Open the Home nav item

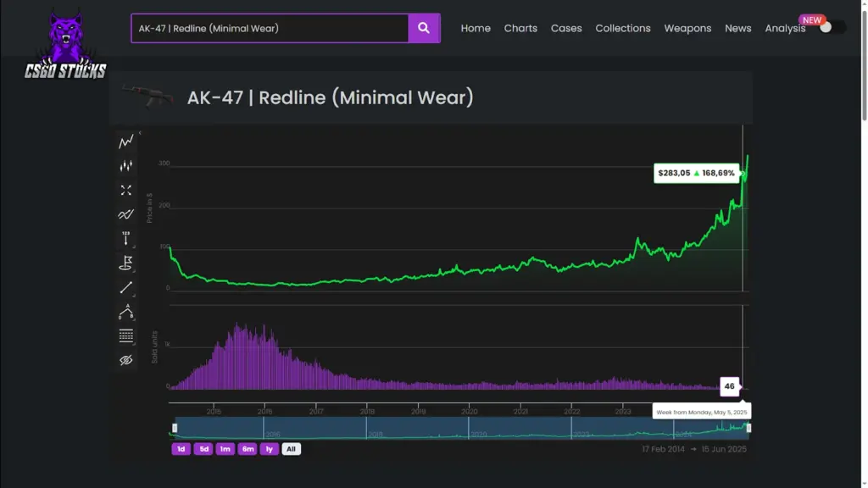tap(476, 28)
